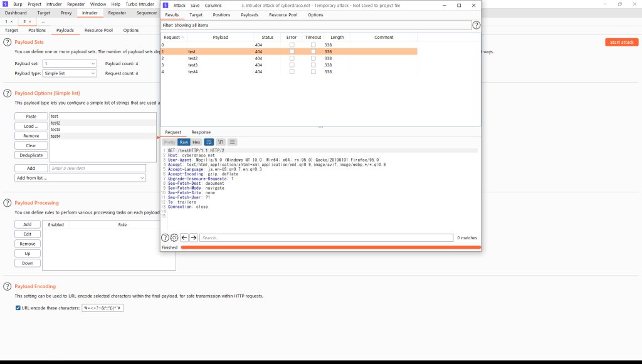Uncheck URL-encode these characters checkbox

pos(18,308)
